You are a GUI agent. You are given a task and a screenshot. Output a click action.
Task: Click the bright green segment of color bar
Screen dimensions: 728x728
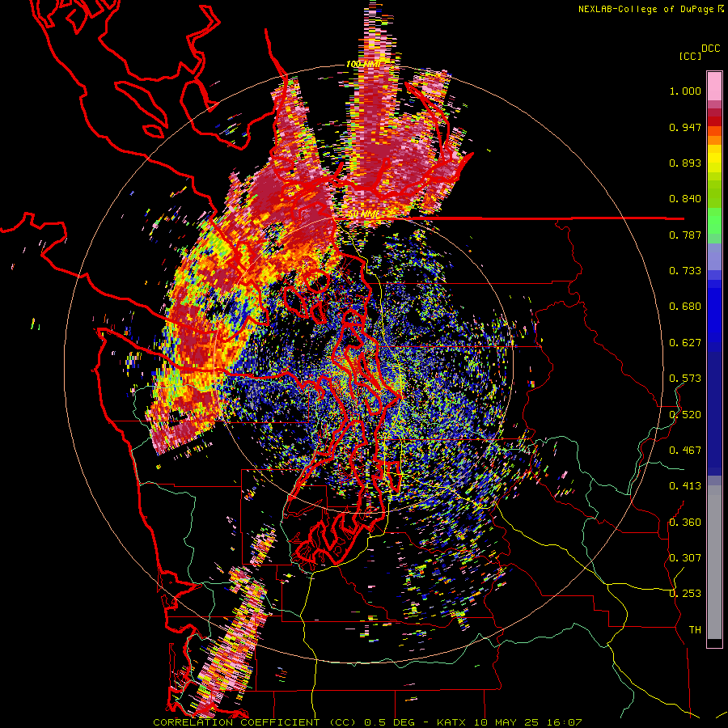(714, 221)
